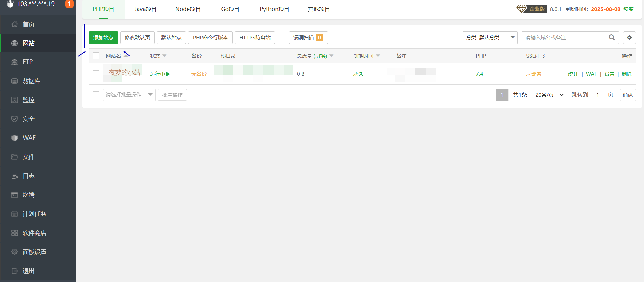Click the green running status play icon
The image size is (644, 282).
click(x=168, y=74)
